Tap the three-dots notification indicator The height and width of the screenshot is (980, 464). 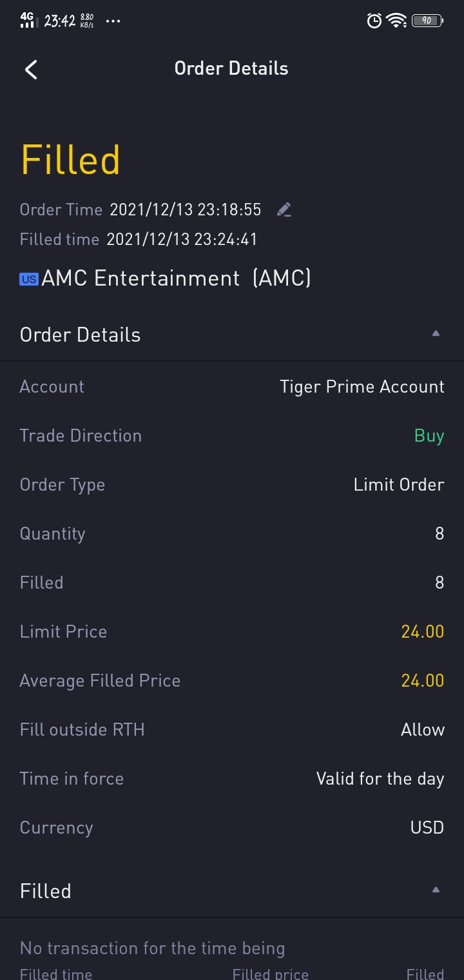[x=113, y=21]
